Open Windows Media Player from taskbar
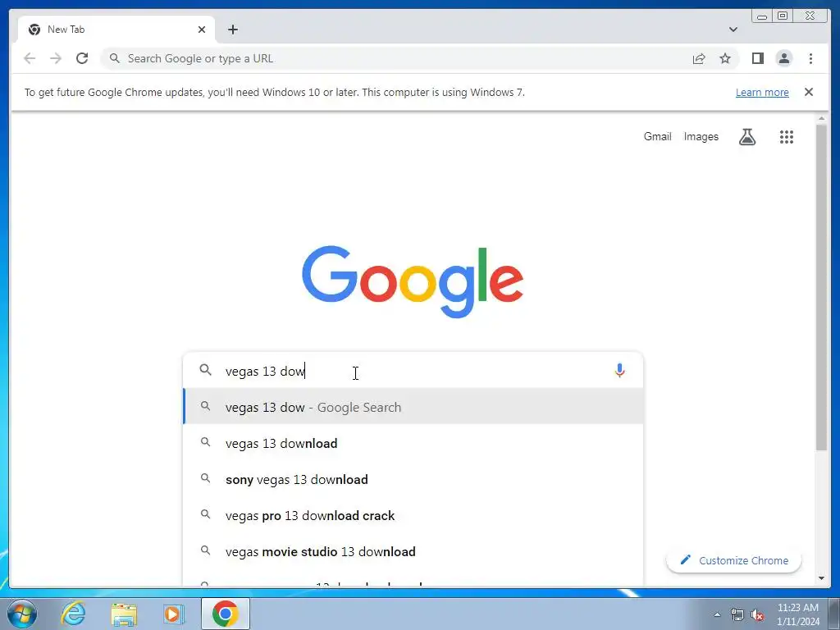 (174, 614)
